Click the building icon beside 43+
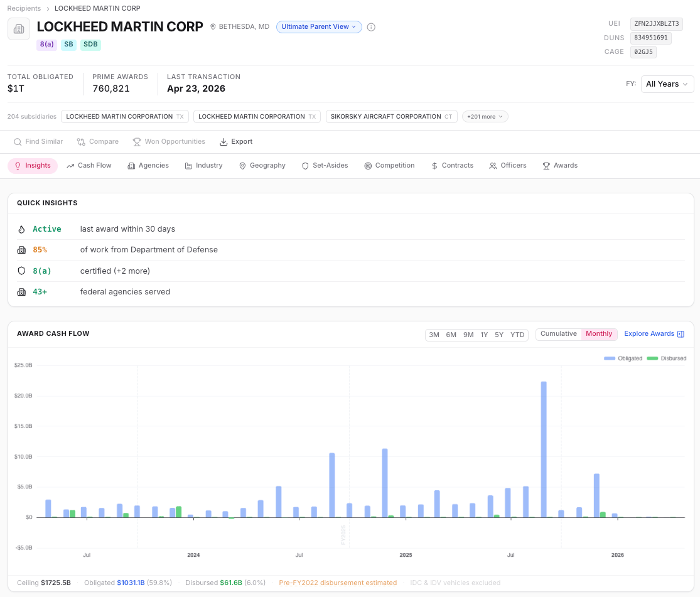The image size is (700, 597). (x=21, y=292)
